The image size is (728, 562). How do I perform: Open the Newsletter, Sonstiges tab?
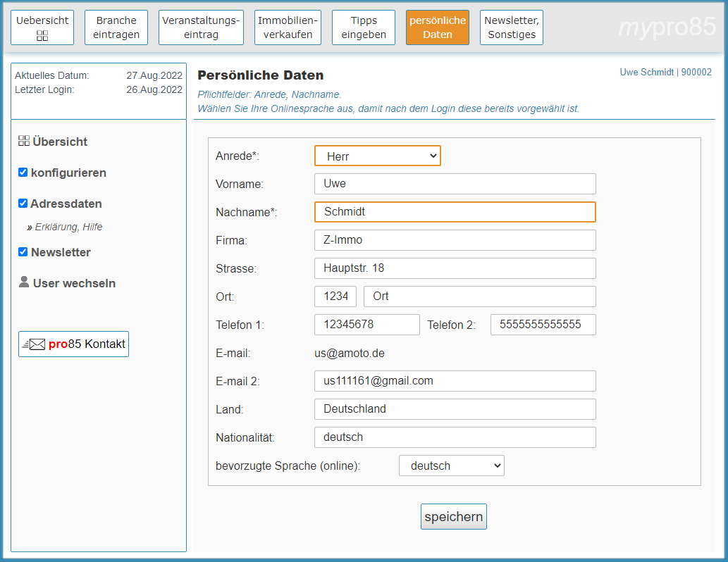[x=511, y=27]
